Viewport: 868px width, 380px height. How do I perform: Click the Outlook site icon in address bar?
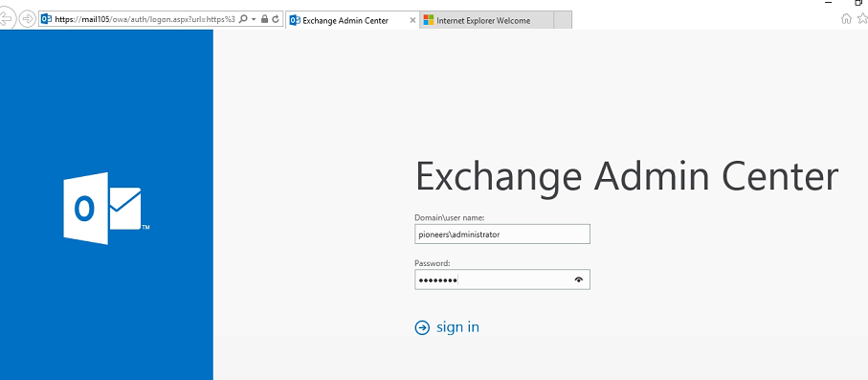47,19
